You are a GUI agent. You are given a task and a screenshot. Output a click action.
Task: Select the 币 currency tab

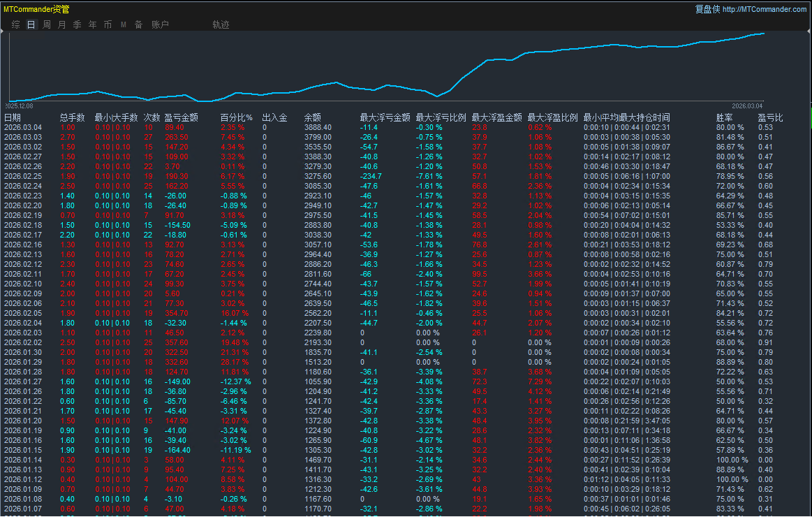tap(108, 24)
